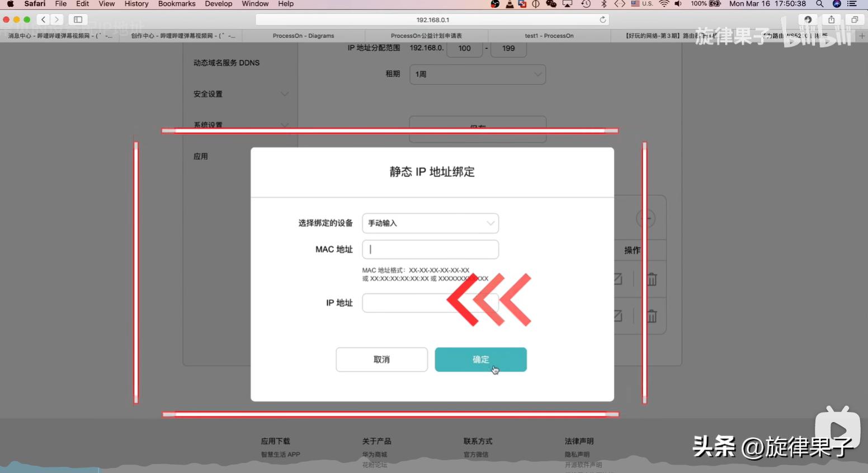Click the WeChat menu bar icon

pos(551,4)
